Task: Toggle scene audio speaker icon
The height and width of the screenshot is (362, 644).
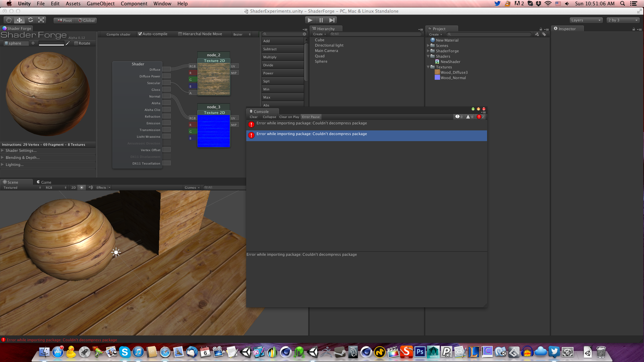Action: click(90, 188)
